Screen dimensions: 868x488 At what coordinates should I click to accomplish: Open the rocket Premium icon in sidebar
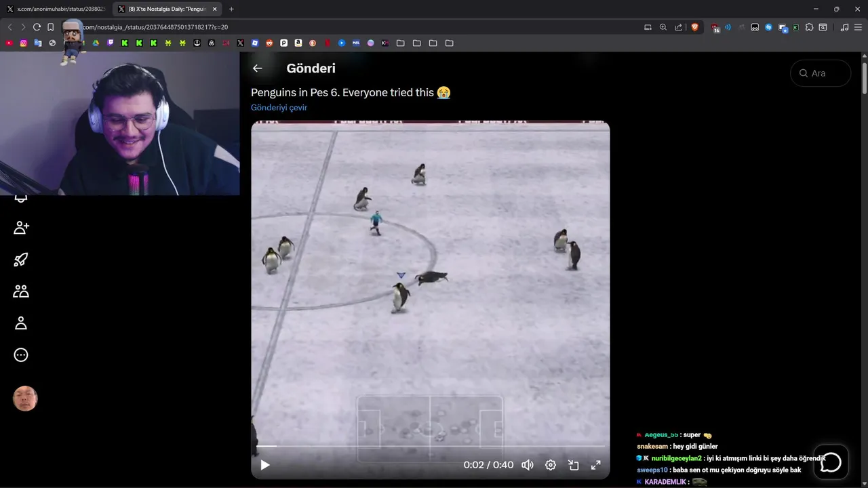[x=21, y=260]
